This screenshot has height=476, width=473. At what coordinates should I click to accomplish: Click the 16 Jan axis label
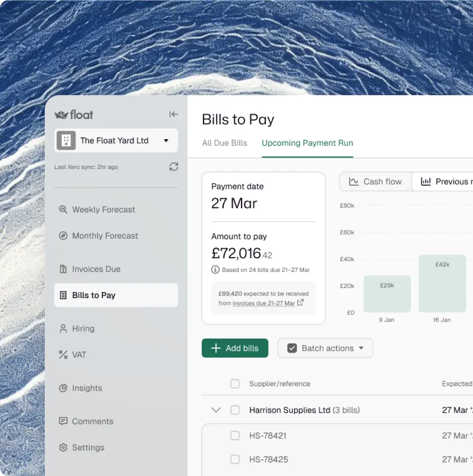442,320
